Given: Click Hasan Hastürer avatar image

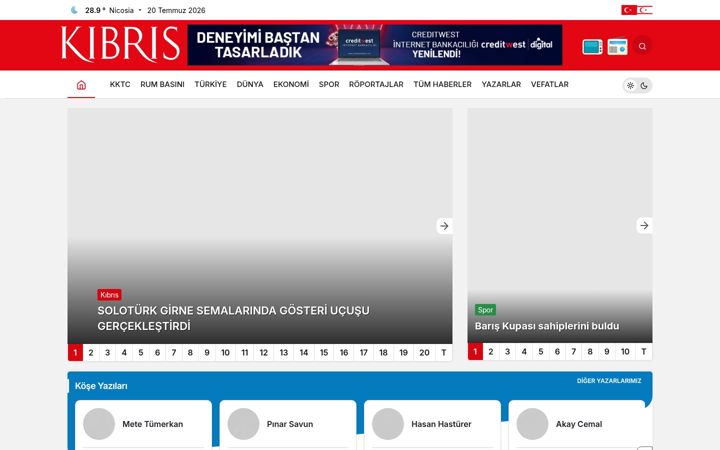Looking at the screenshot, I should pos(388,424).
